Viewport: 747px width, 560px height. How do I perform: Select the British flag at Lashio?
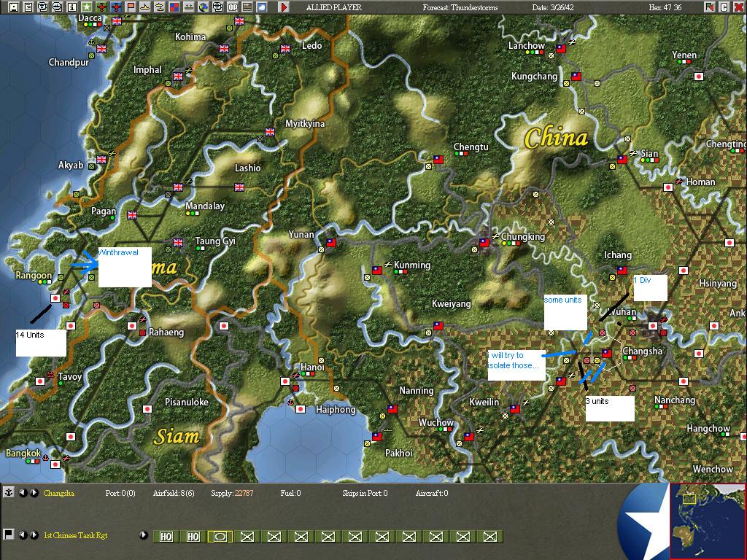click(239, 187)
